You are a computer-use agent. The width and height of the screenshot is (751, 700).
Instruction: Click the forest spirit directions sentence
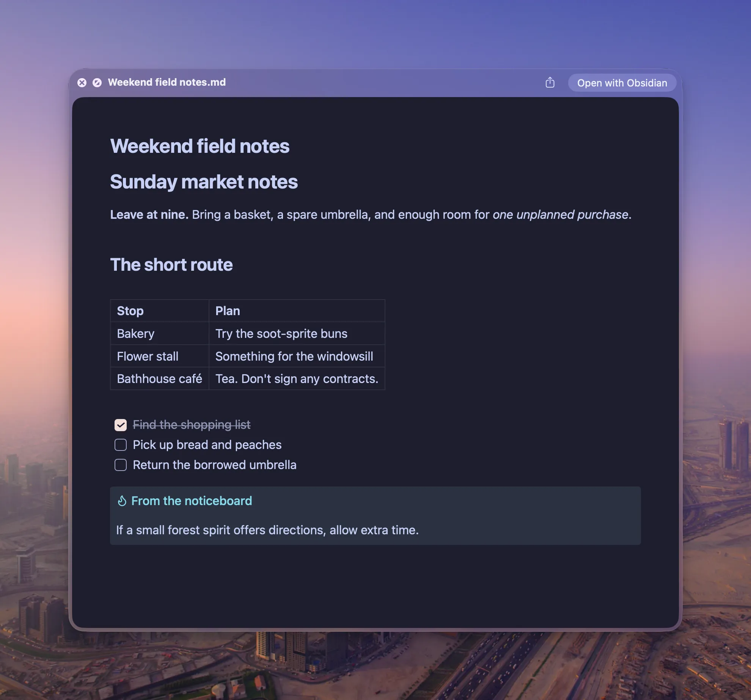(267, 530)
